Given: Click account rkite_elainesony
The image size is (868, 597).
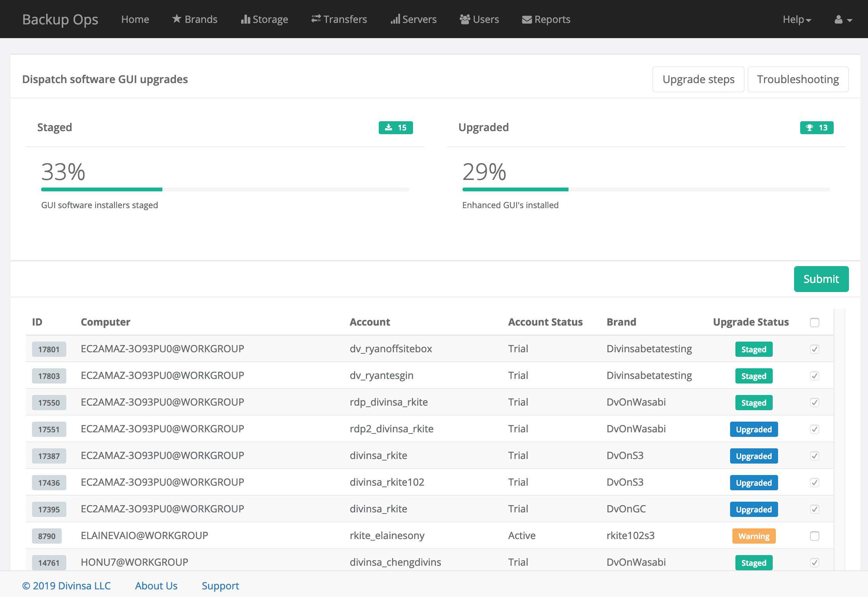Looking at the screenshot, I should pos(387,536).
